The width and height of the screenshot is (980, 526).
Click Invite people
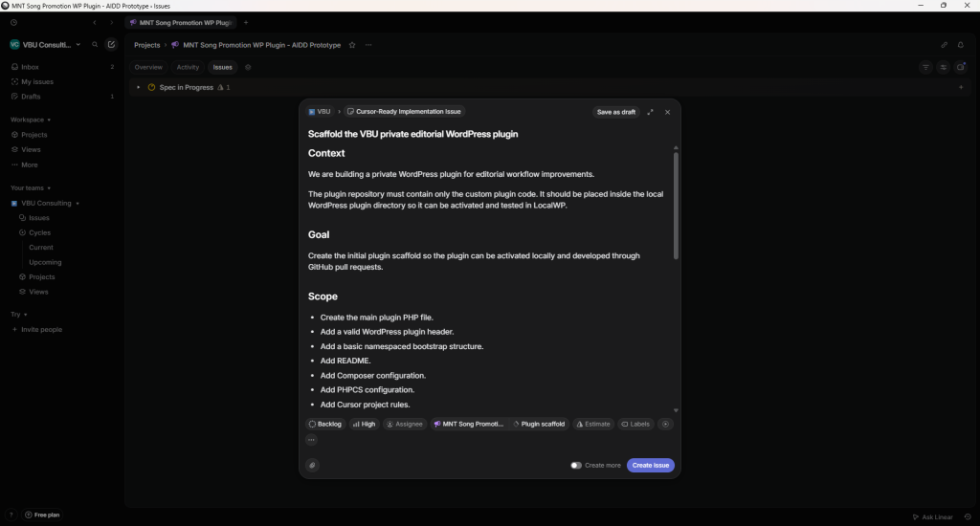coord(37,330)
